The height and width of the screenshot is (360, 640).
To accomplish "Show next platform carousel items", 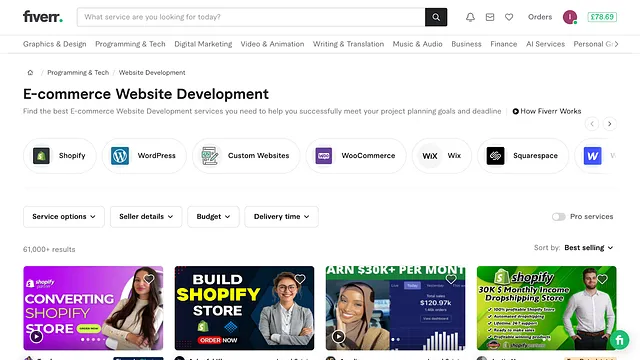I will pyautogui.click(x=609, y=124).
